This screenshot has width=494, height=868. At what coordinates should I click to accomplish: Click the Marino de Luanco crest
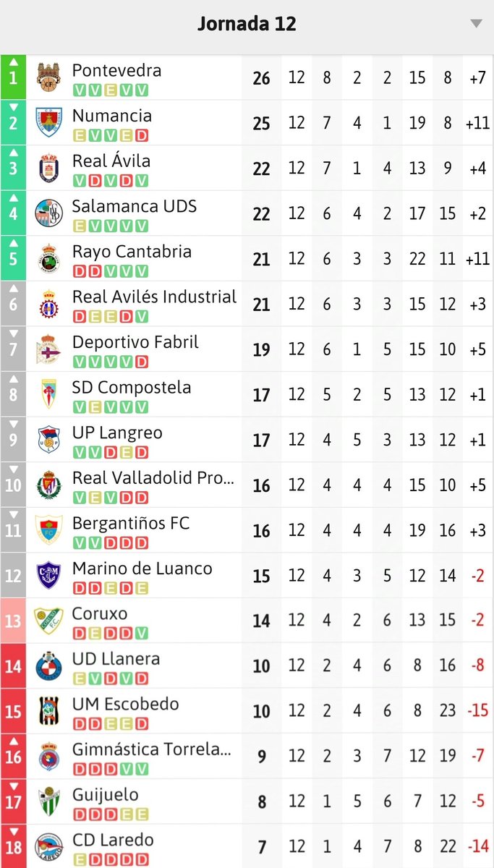(49, 576)
